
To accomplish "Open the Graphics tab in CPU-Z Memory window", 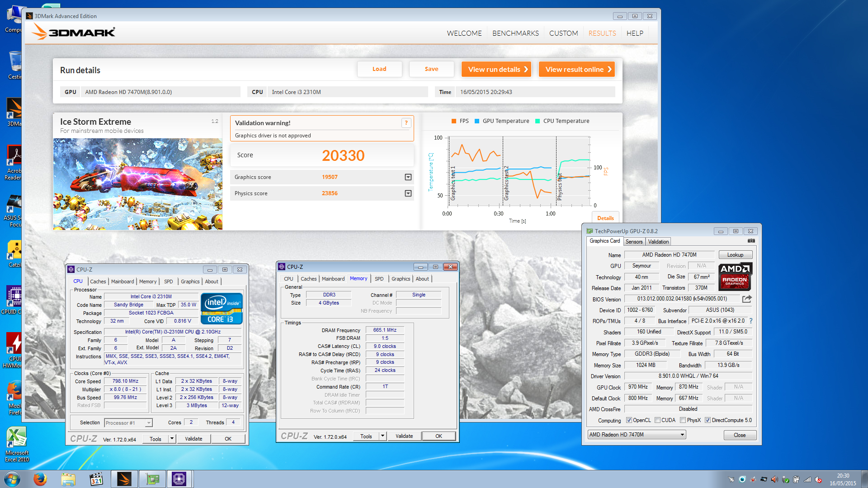I will [x=401, y=279].
